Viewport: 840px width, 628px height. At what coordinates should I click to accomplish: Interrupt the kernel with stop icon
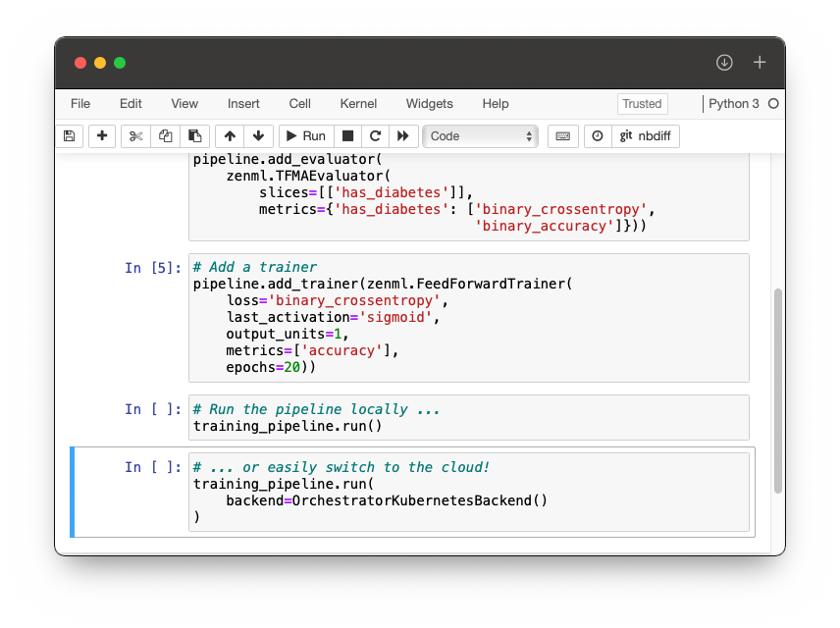tap(347, 136)
